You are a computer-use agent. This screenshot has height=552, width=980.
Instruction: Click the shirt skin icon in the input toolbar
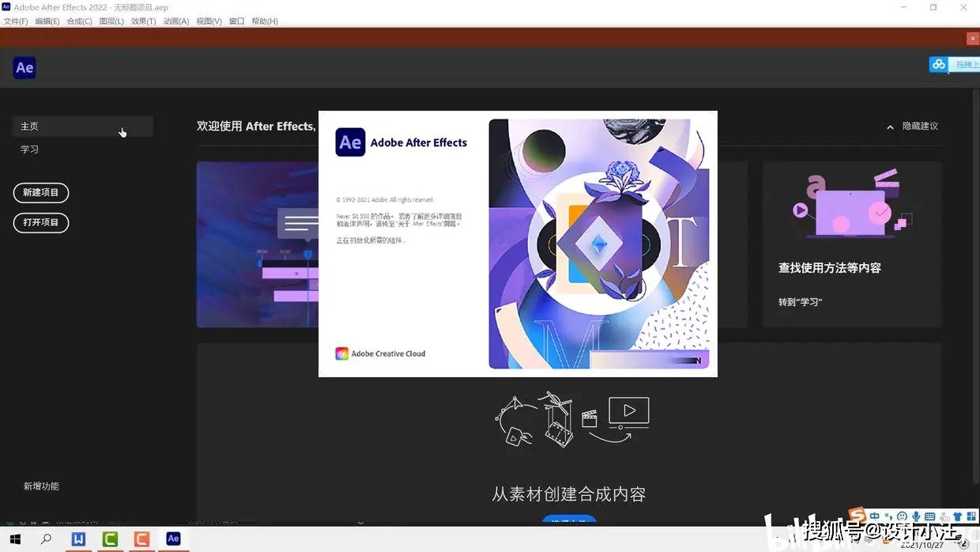coord(957,516)
